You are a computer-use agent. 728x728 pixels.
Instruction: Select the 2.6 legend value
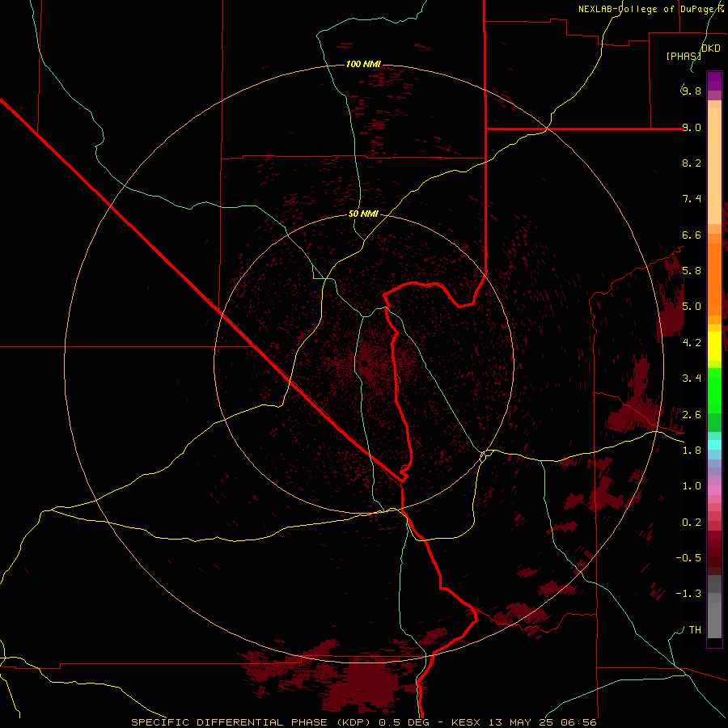click(692, 415)
